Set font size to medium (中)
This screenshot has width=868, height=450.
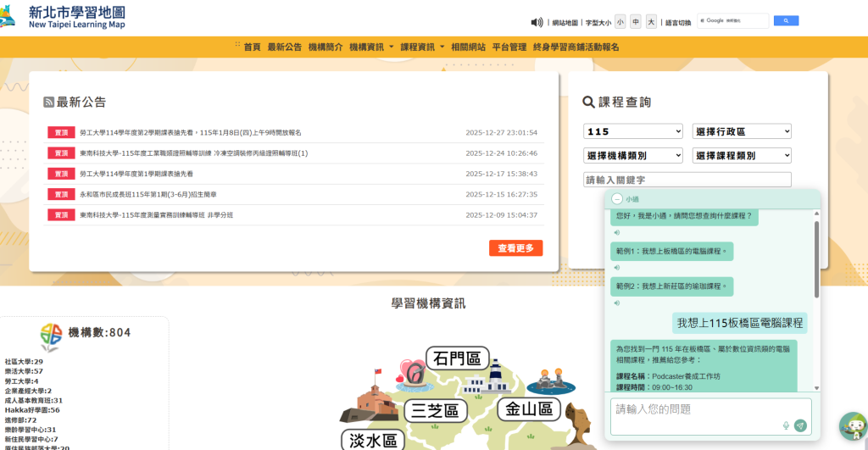tap(636, 22)
